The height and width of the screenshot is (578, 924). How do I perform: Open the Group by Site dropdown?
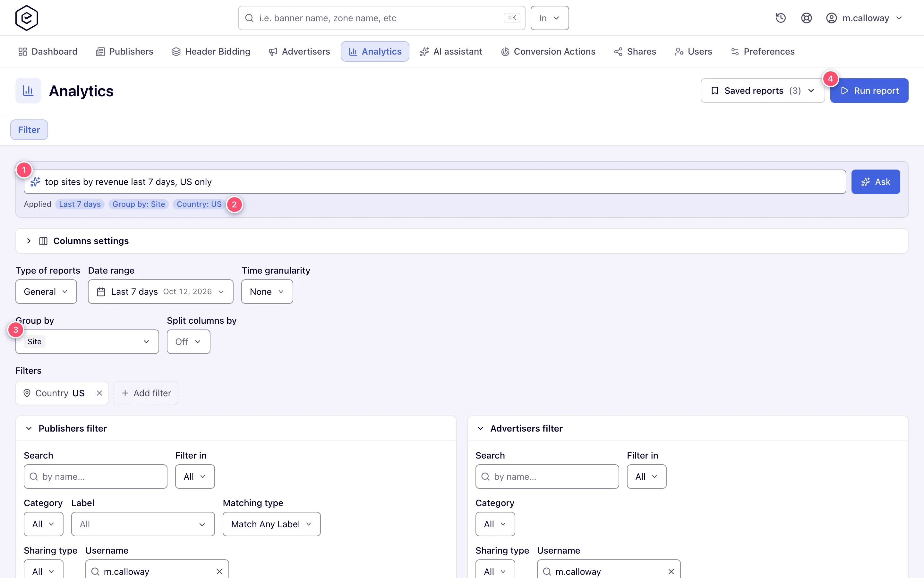point(87,342)
